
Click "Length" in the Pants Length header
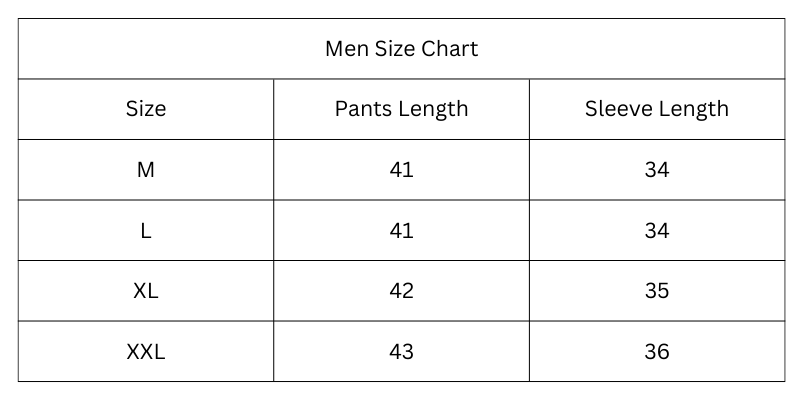(432, 109)
